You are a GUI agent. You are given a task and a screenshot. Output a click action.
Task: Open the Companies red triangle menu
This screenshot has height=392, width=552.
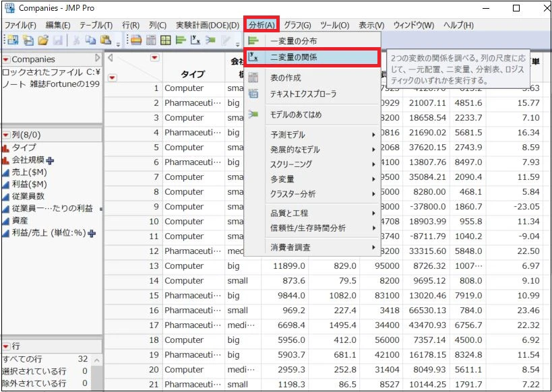coord(6,59)
